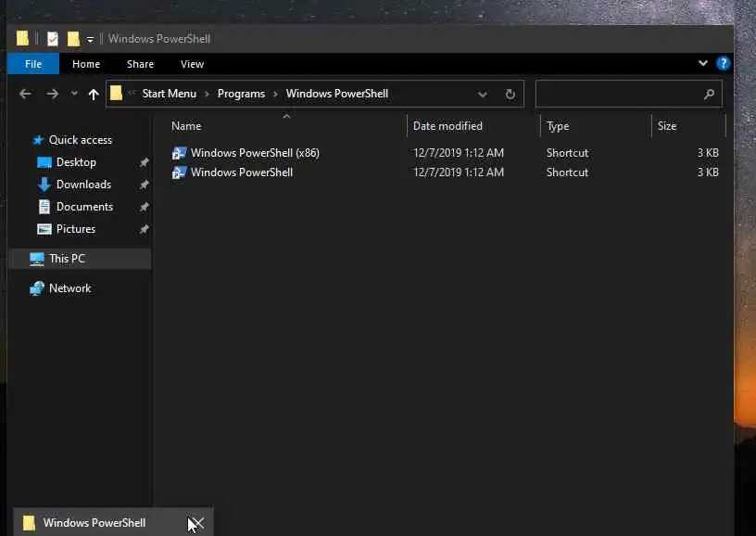Click the Properties icon in title bar
This screenshot has width=756, height=536.
click(53, 39)
